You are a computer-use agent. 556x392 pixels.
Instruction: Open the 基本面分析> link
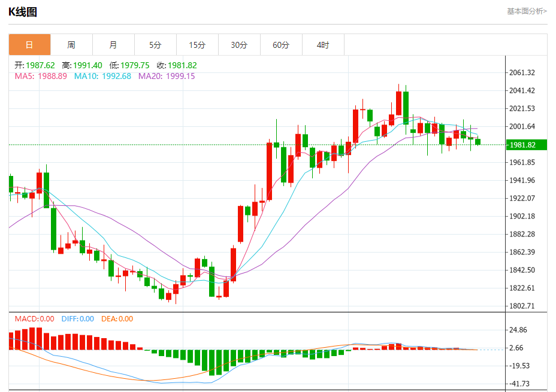(527, 11)
